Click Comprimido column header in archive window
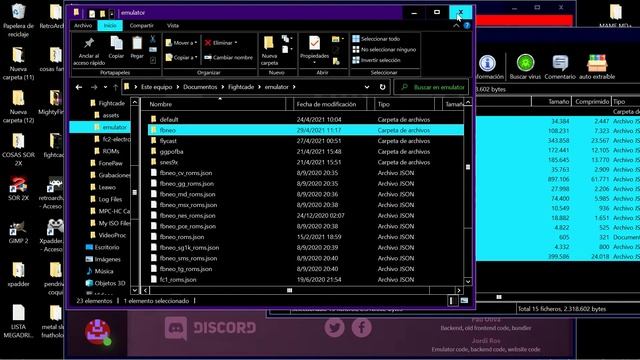Viewport: 640px width, 360px height. (591, 101)
